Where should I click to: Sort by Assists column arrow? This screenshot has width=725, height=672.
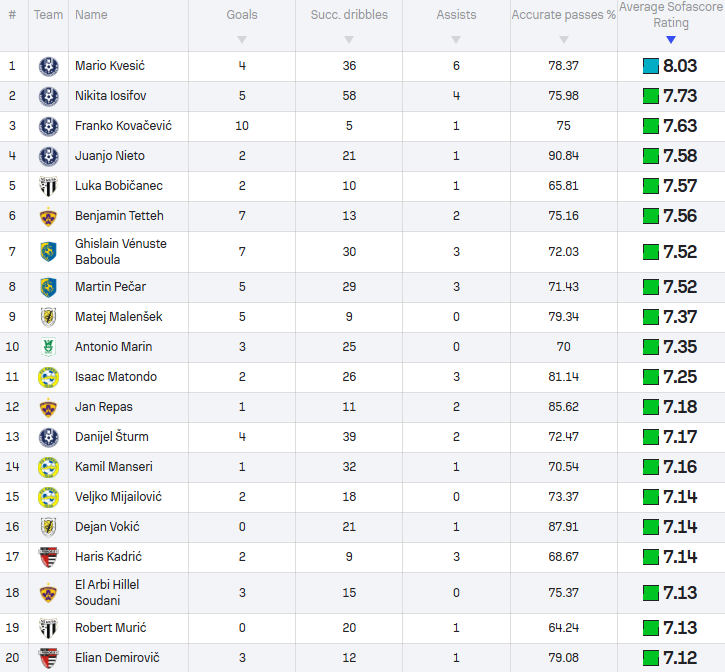[456, 40]
